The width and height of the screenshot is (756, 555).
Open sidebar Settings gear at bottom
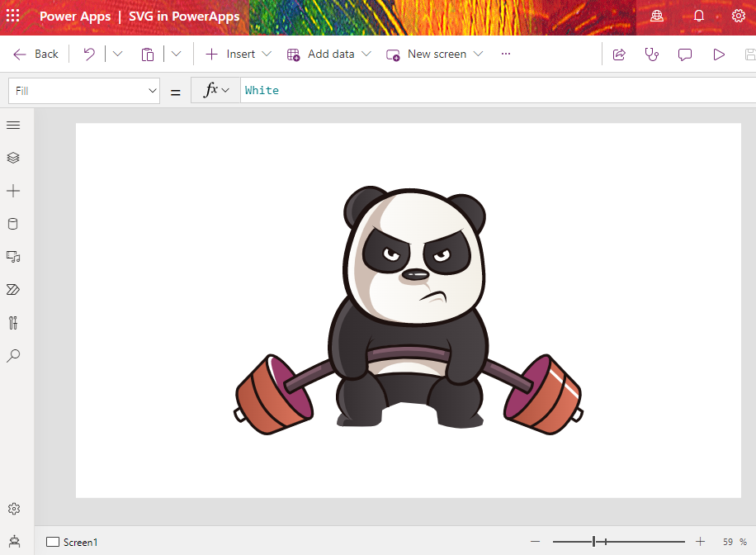[x=14, y=509]
